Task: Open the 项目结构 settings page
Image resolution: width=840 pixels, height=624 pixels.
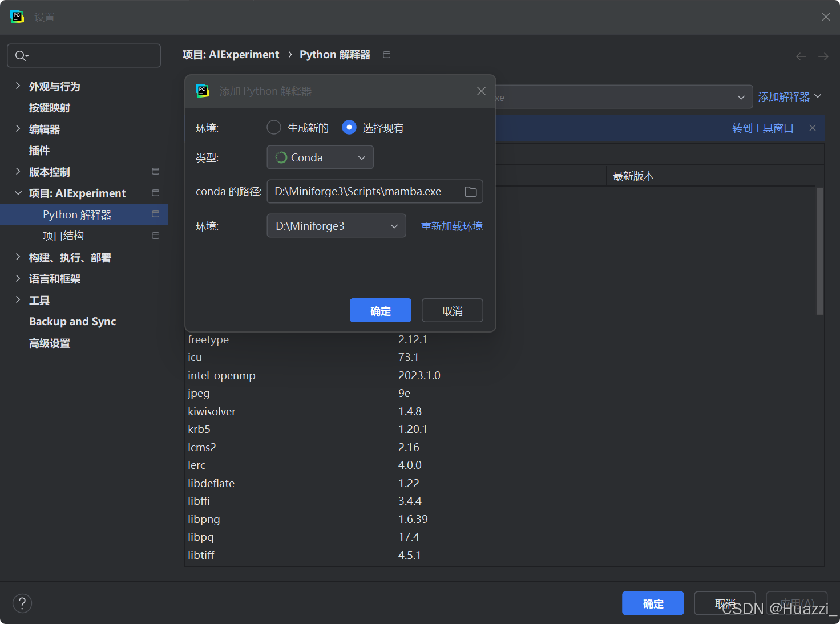Action: pos(63,236)
